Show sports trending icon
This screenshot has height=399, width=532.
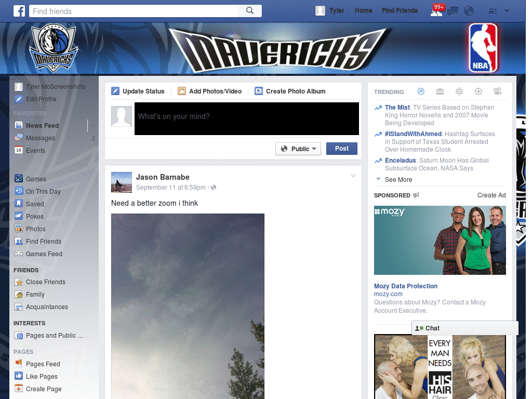tap(478, 91)
